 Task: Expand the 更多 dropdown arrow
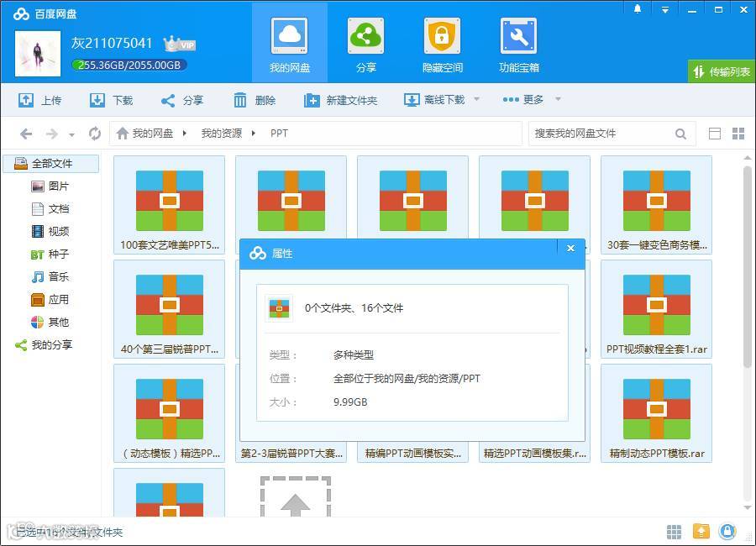tap(558, 99)
